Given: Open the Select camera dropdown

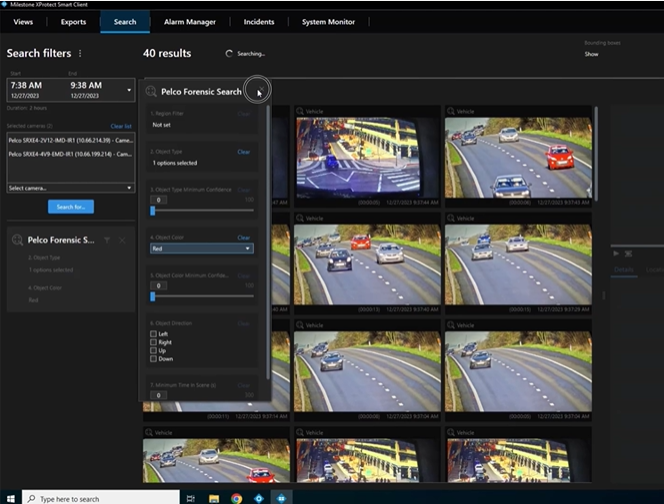Looking at the screenshot, I should pos(70,187).
